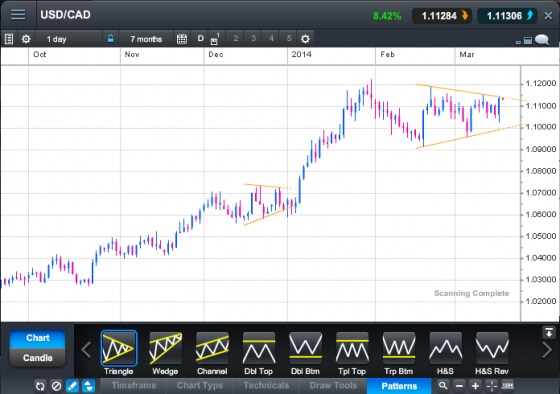Toggle the blue pencil draw mode
Image resolution: width=560 pixels, height=394 pixels.
pyautogui.click(x=72, y=386)
